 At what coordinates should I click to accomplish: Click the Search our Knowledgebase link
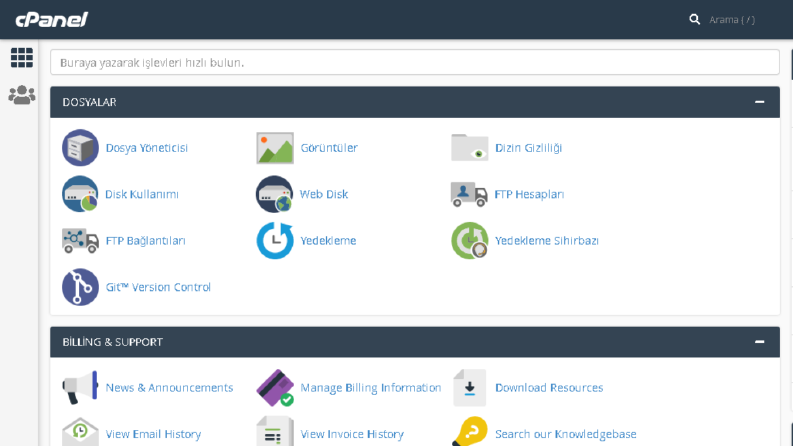click(x=565, y=434)
